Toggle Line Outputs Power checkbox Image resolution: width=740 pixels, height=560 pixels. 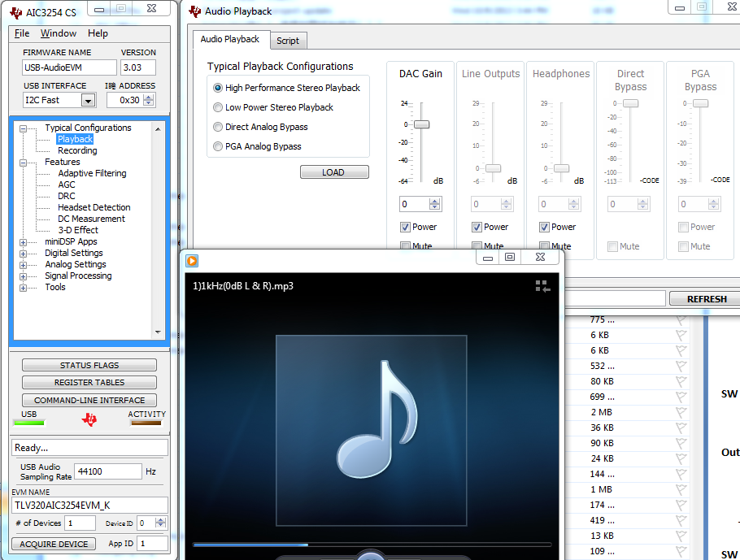(477, 227)
